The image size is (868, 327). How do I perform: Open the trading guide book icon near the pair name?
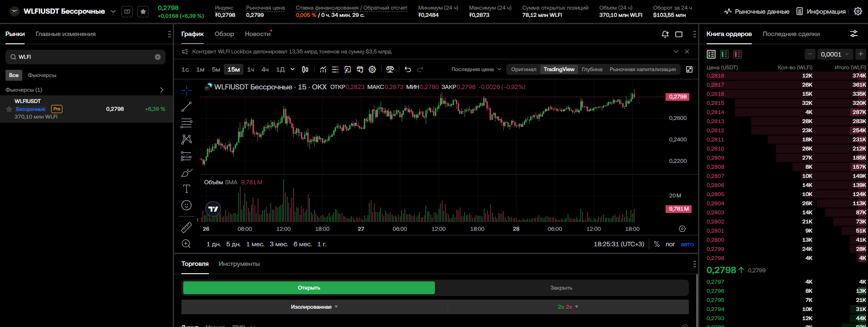click(x=127, y=11)
